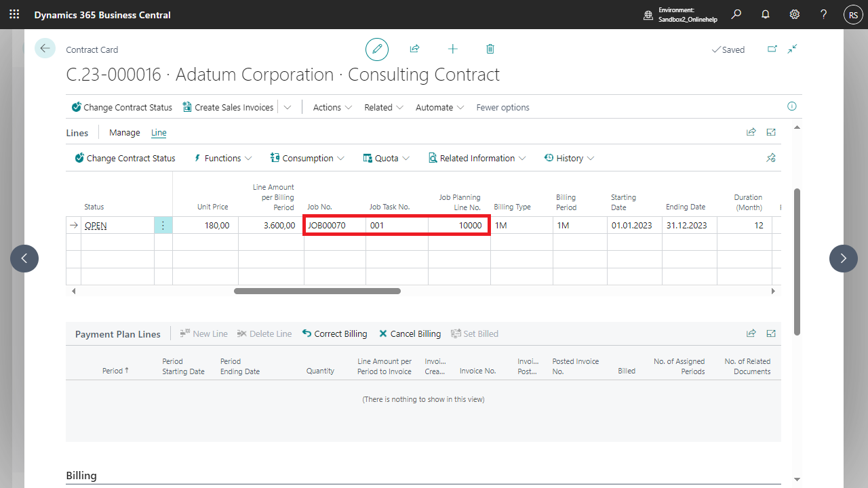Collapse the page with the shrink arrows icon
The height and width of the screenshot is (488, 868).
coord(792,49)
